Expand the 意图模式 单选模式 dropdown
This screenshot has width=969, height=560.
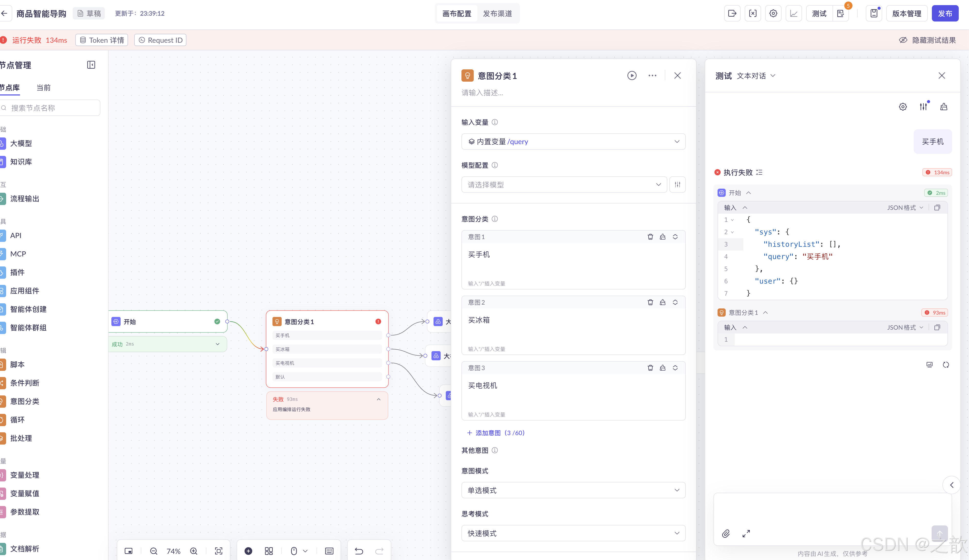tap(573, 490)
